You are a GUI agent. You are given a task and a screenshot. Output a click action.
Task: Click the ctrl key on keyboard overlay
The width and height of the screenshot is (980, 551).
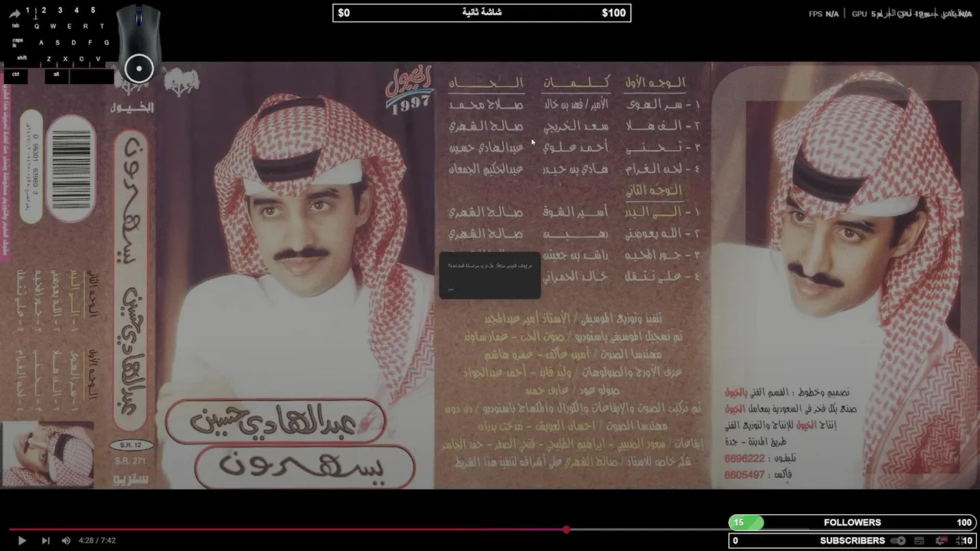(x=16, y=75)
